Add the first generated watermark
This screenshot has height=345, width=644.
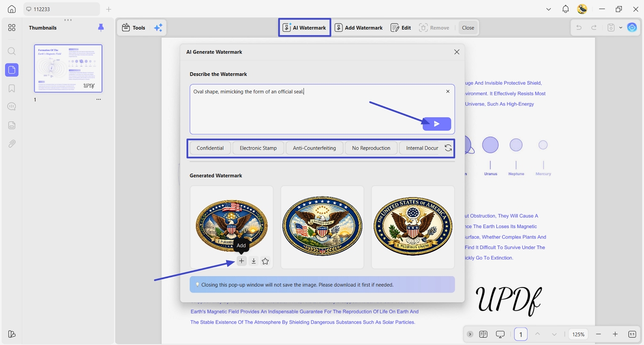[x=241, y=261]
